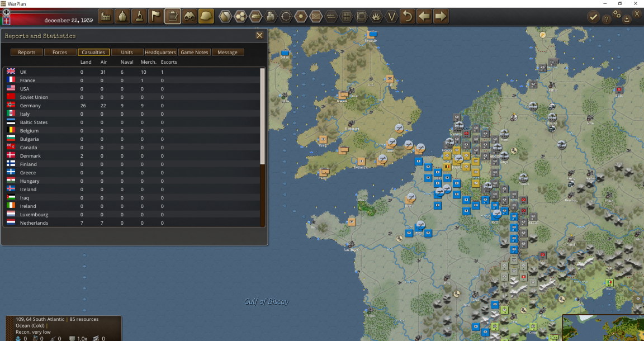Select the Belgium row
Image resolution: width=644 pixels, height=341 pixels.
point(131,131)
